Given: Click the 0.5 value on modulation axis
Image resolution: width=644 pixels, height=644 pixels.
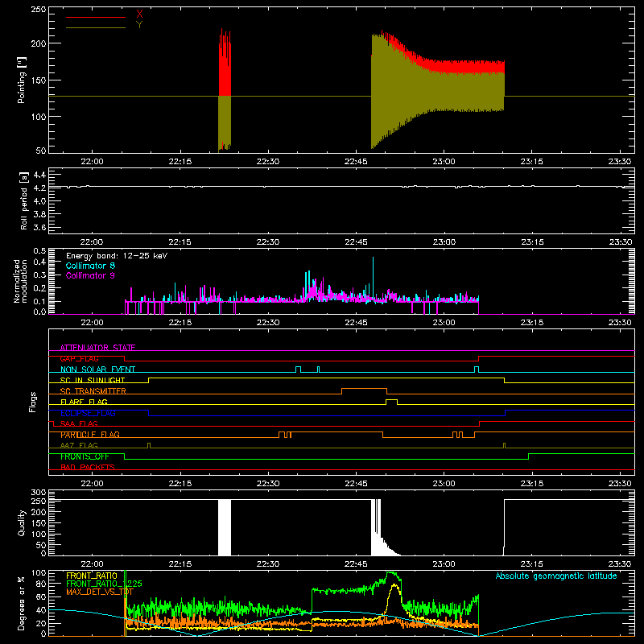Looking at the screenshot, I should (39, 251).
